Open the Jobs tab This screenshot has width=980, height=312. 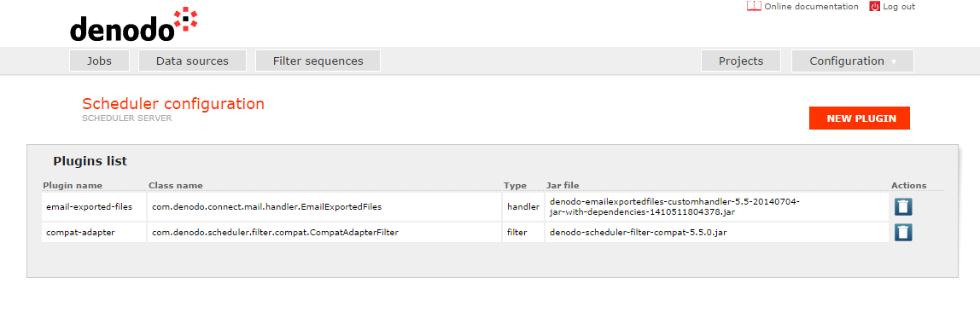pyautogui.click(x=99, y=61)
